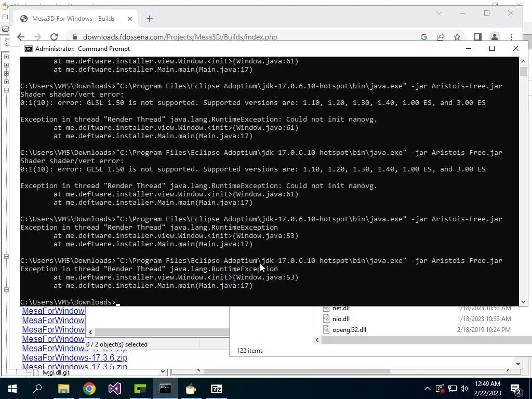Expand the top tree node plus box
Screen dimensions: 532x399
pos(6,57)
